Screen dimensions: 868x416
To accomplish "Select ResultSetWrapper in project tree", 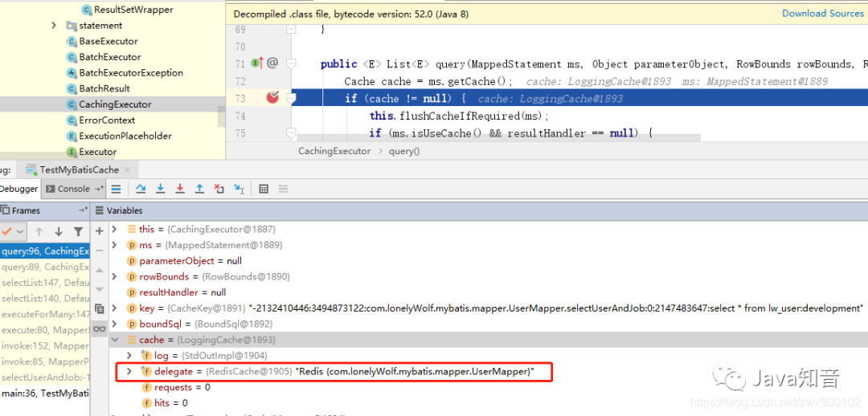I will click(x=133, y=10).
